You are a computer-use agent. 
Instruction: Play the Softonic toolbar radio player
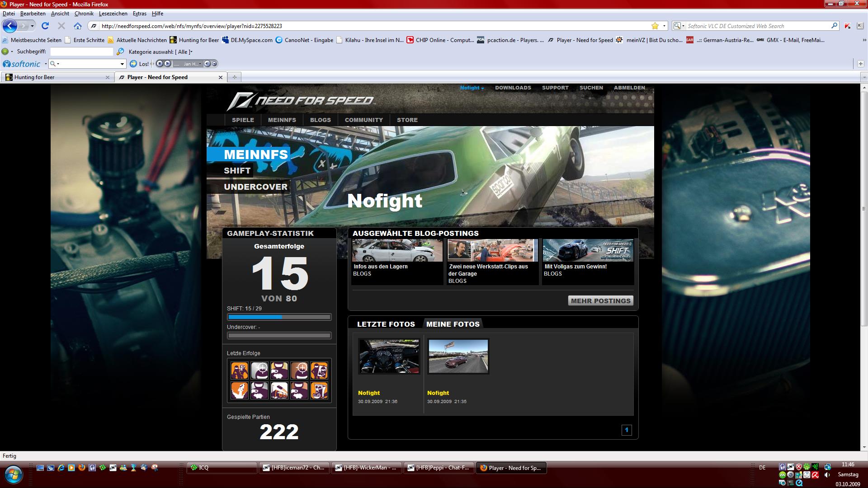pyautogui.click(x=167, y=64)
